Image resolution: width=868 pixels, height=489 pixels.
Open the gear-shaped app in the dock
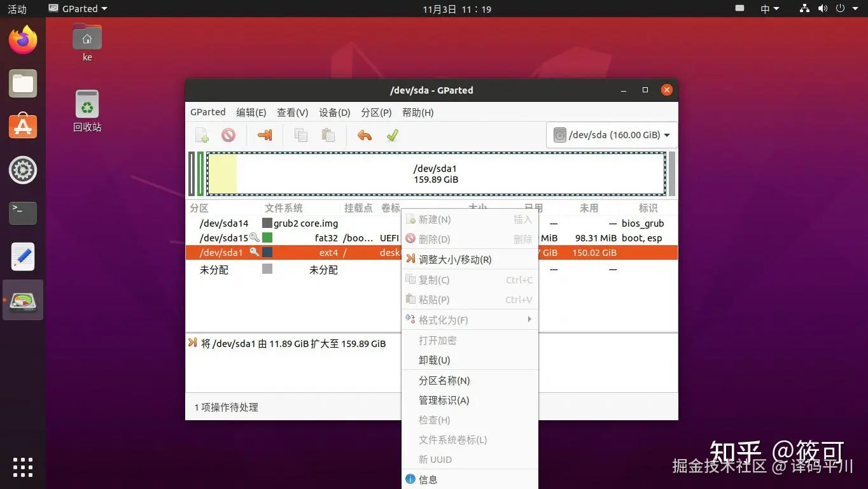point(23,170)
